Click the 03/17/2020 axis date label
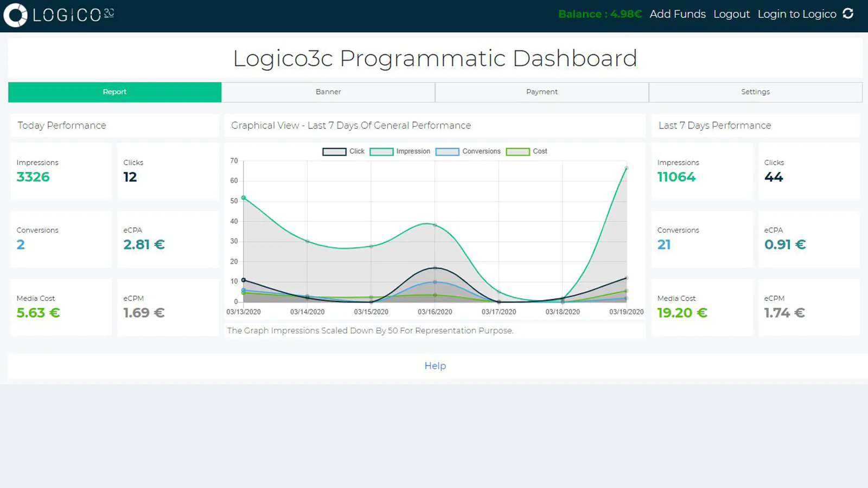 point(499,312)
